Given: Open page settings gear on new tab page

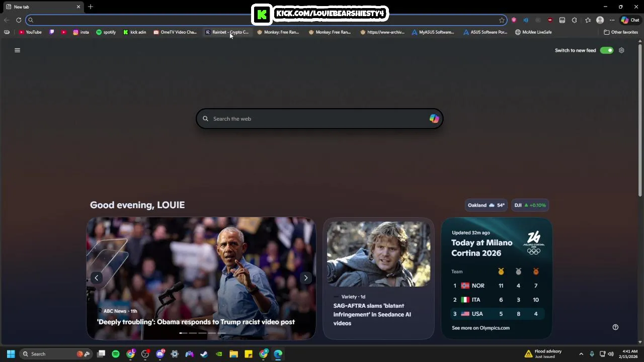Looking at the screenshot, I should tap(621, 50).
